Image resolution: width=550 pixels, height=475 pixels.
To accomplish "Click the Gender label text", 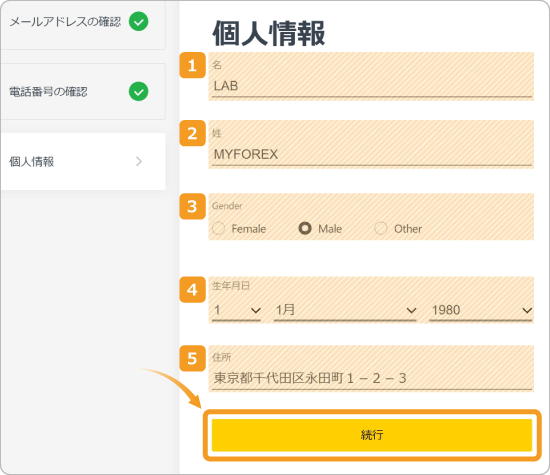I will pyautogui.click(x=227, y=206).
